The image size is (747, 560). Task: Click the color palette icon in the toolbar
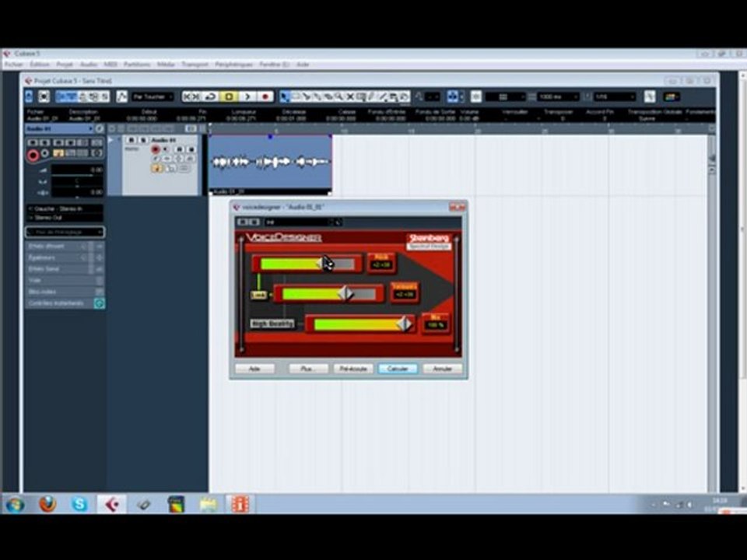[672, 96]
